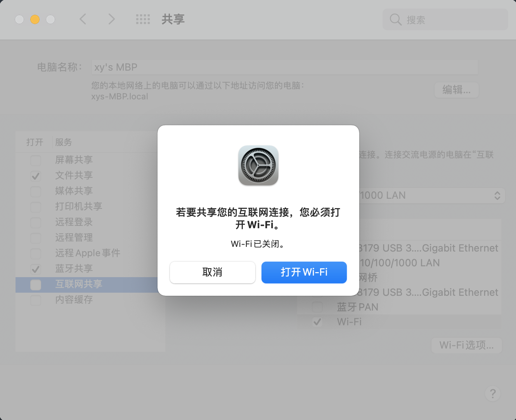Select 内容缓存 service row text
This screenshot has width=516, height=420.
pos(74,299)
